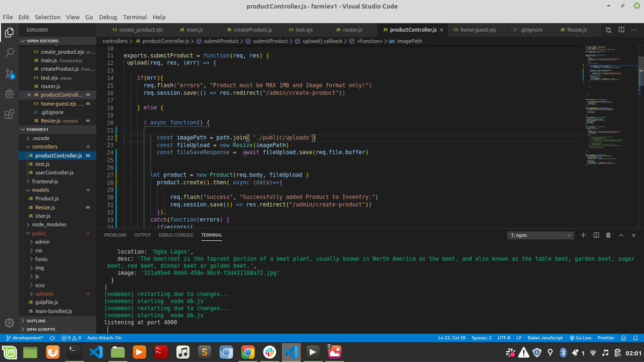Open the Search view in activity bar
The image size is (644, 362).
tap(9, 53)
